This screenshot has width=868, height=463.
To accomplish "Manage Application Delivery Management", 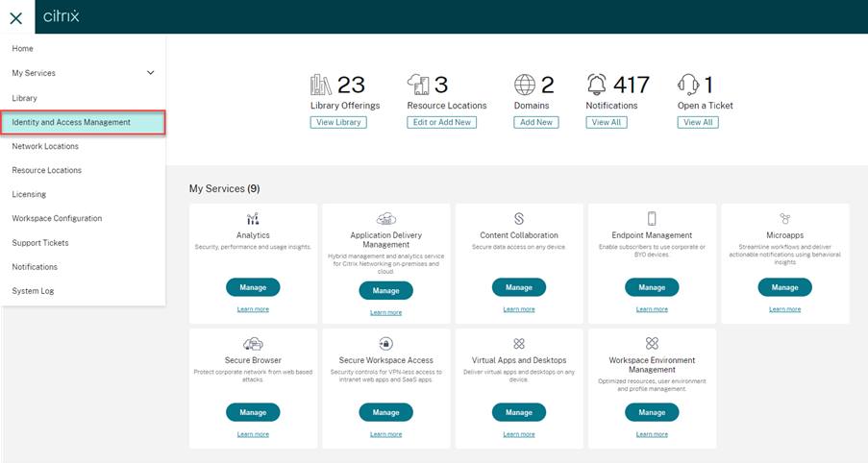I will [385, 290].
